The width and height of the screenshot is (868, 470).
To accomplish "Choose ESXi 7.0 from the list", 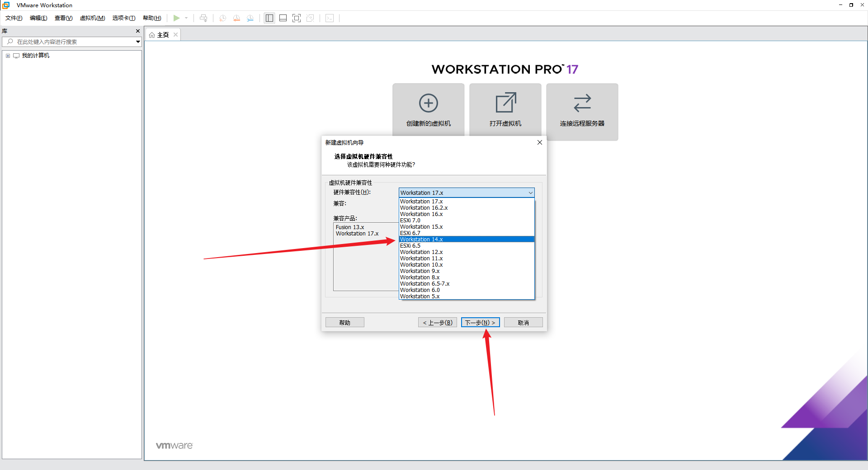I will pyautogui.click(x=467, y=221).
